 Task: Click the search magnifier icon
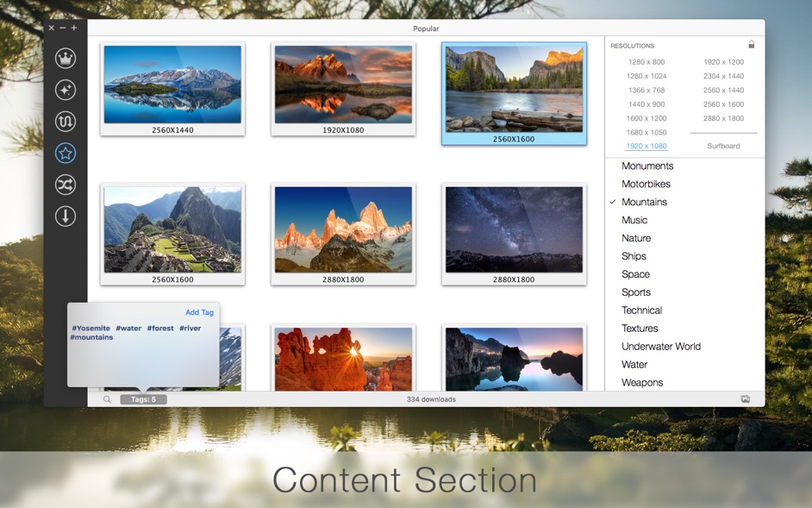coord(107,399)
